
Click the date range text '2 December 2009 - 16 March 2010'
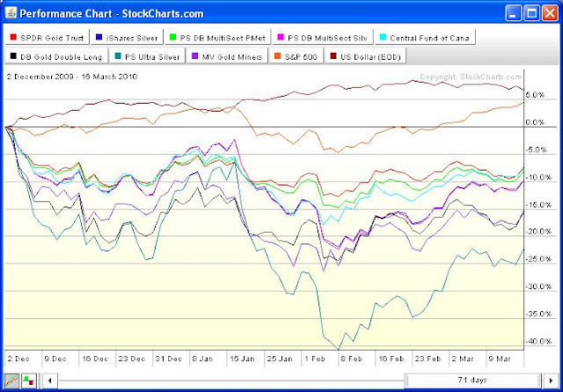[72, 76]
